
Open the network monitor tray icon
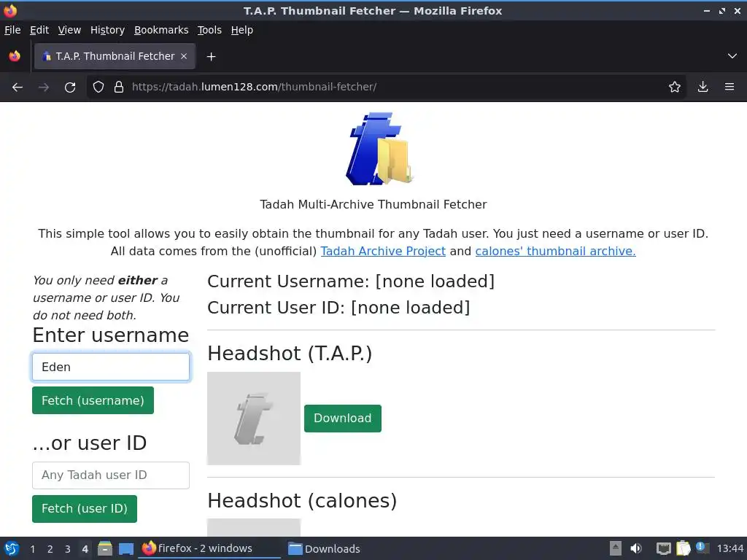click(x=663, y=548)
